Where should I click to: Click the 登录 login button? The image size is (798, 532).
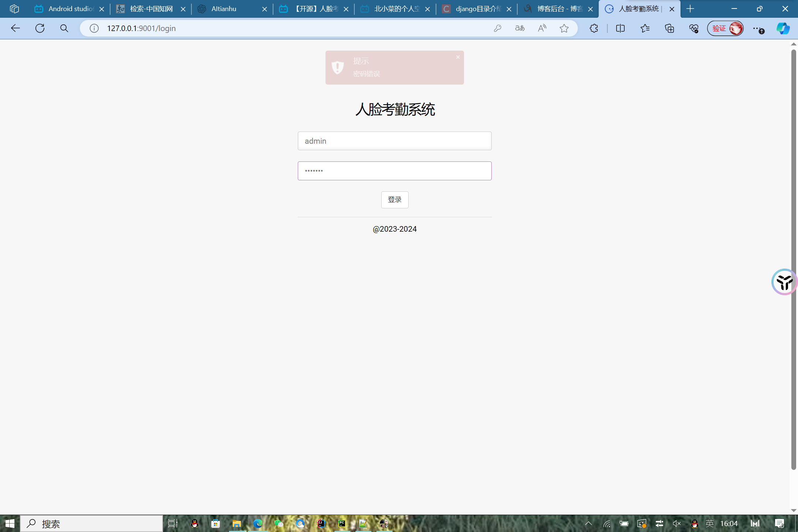click(x=395, y=199)
